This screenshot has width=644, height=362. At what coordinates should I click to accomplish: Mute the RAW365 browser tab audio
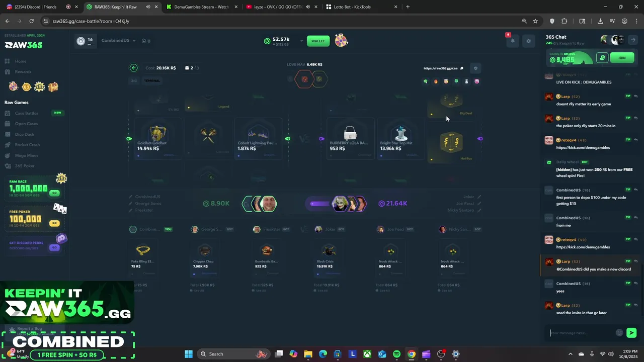148,7
